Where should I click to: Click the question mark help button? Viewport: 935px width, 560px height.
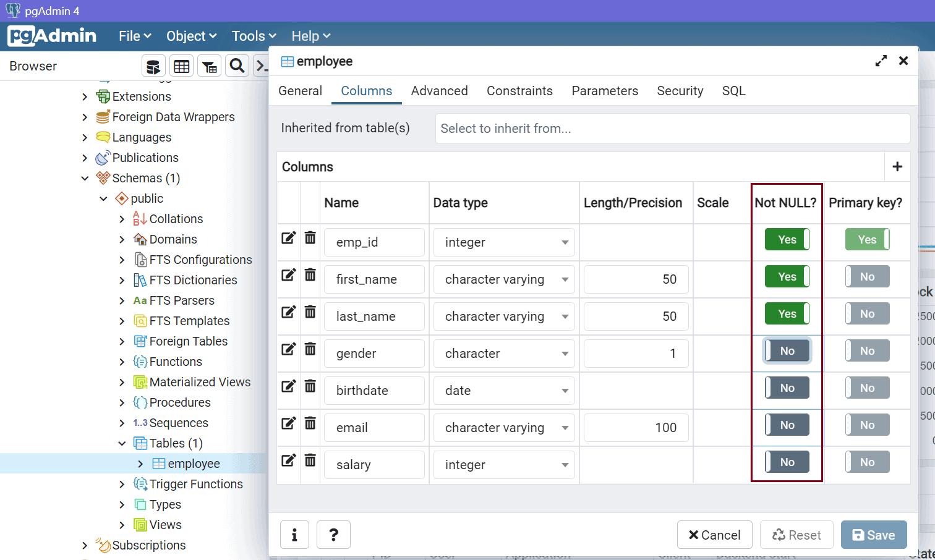pos(333,535)
